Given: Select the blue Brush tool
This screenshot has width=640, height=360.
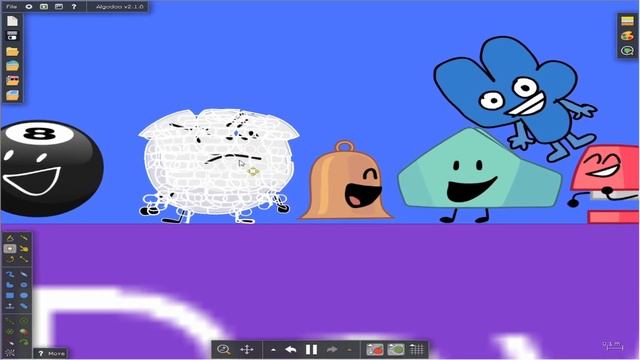Looking at the screenshot, I should (10, 274).
